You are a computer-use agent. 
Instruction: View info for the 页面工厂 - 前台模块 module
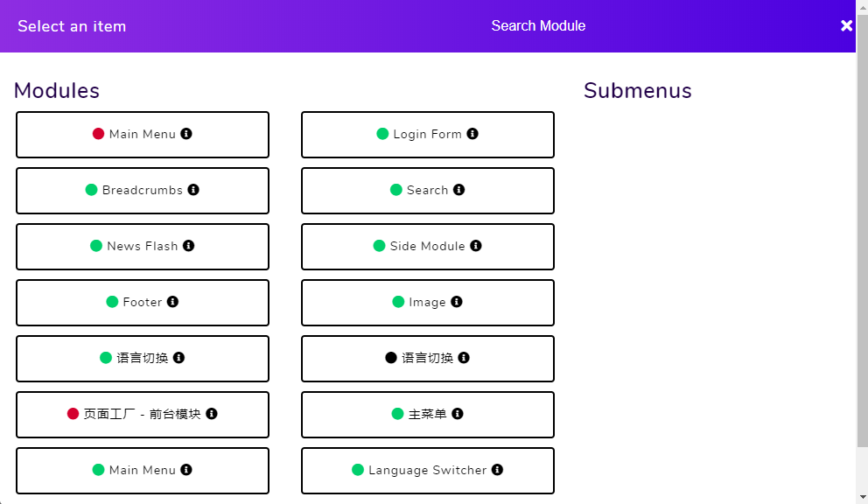[211, 414]
